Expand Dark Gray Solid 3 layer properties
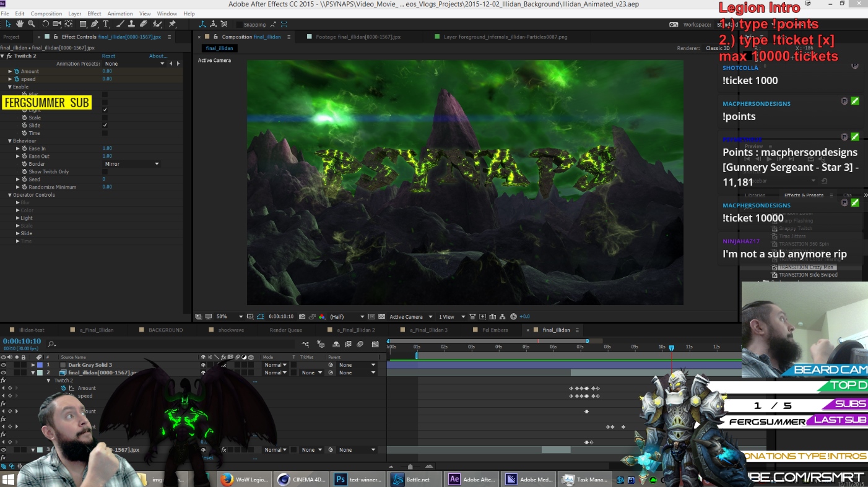The image size is (868, 487). (33, 365)
